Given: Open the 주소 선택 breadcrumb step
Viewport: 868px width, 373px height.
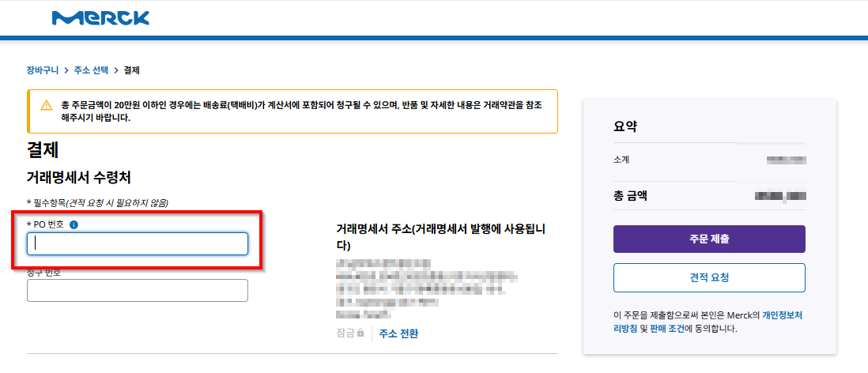Looking at the screenshot, I should click(x=92, y=70).
